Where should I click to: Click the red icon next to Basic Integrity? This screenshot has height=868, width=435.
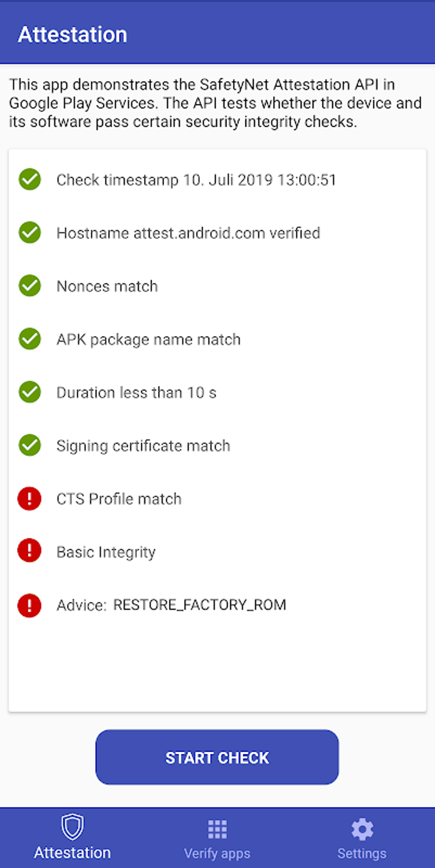[x=29, y=551]
